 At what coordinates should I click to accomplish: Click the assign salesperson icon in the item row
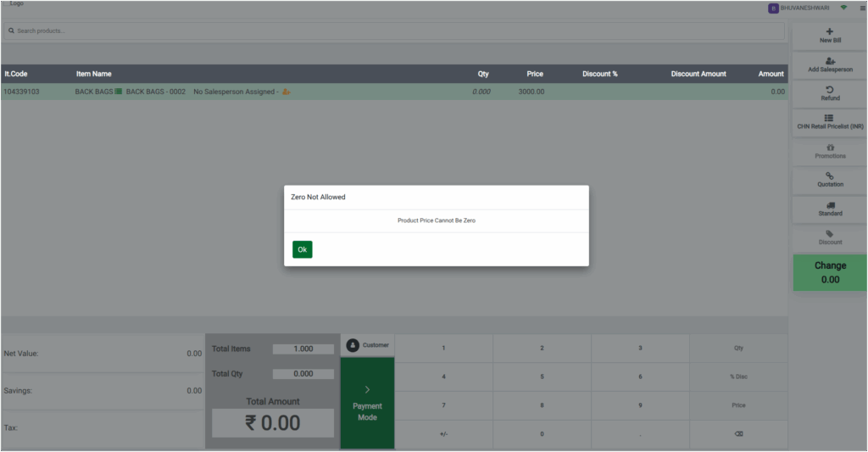[x=287, y=92]
